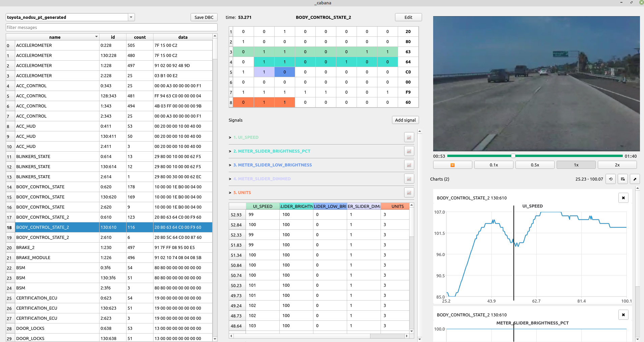
Task: Sort messages by the id column
Action: click(113, 37)
